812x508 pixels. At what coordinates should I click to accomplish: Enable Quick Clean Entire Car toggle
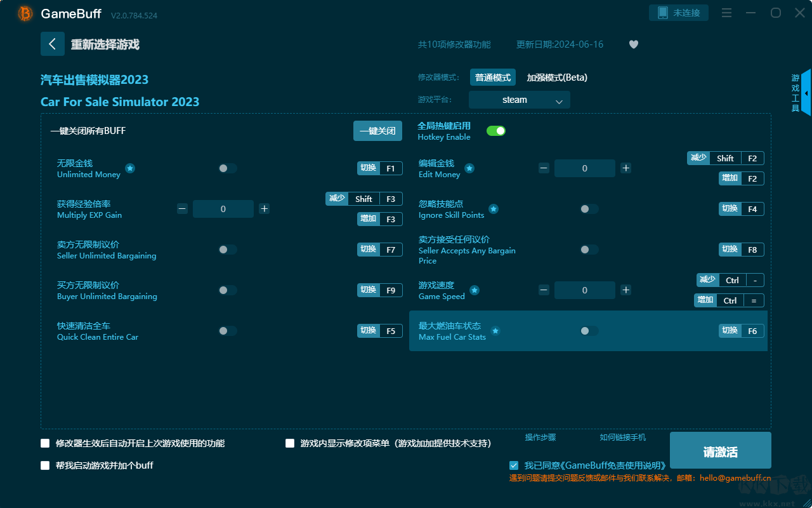coord(228,331)
